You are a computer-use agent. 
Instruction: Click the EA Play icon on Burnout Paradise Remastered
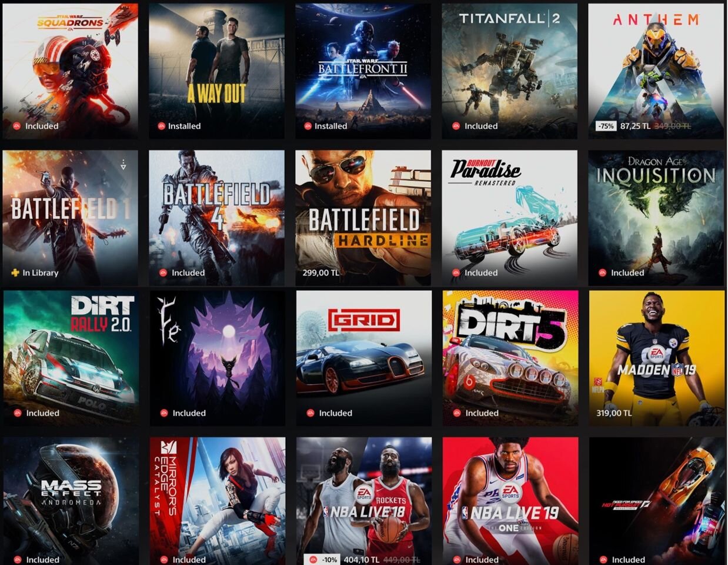coord(456,272)
